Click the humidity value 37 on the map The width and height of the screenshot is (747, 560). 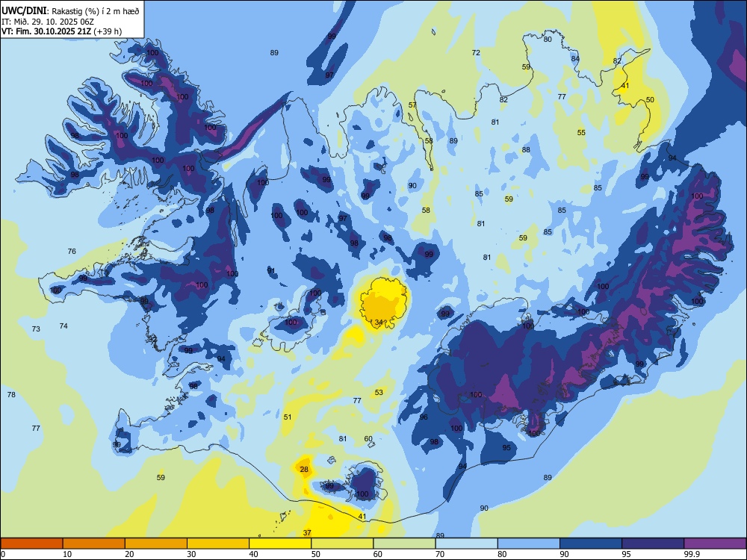[x=307, y=532]
